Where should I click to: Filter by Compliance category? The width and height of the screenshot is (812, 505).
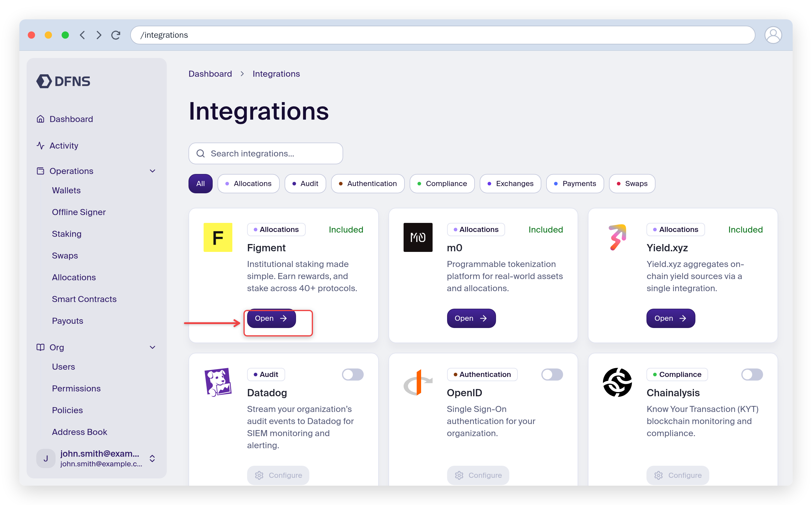pyautogui.click(x=442, y=183)
